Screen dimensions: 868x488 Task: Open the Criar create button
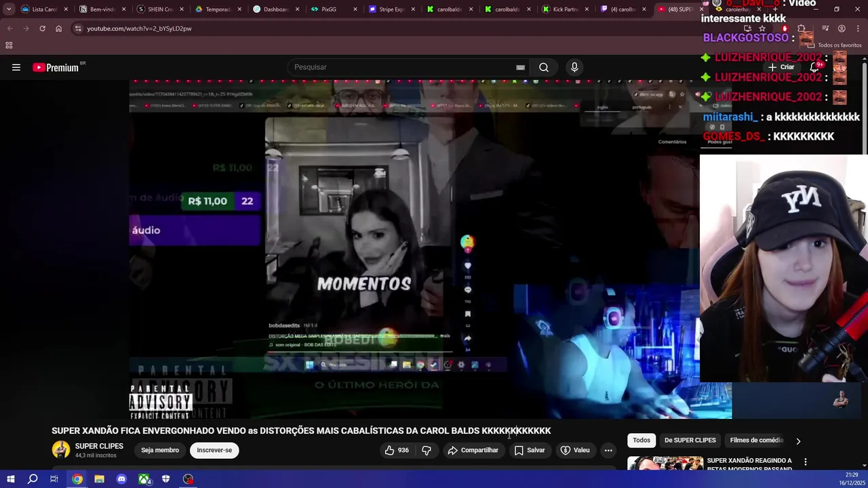[x=781, y=67]
